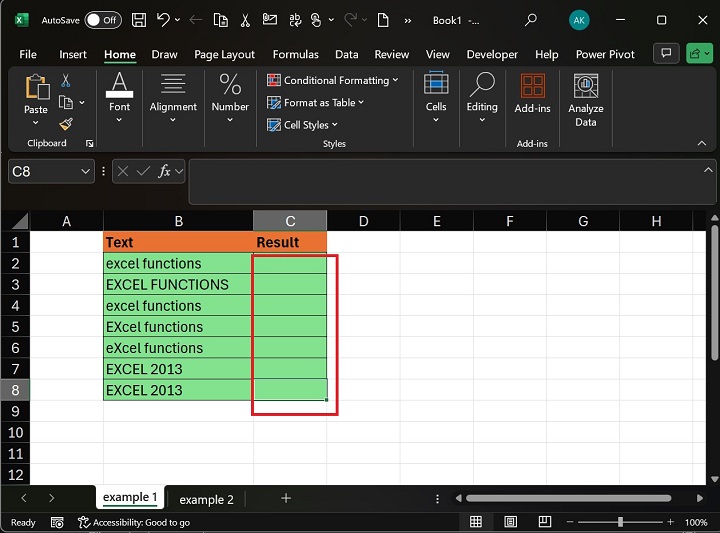Image resolution: width=720 pixels, height=533 pixels.
Task: Toggle the AutoSave switch
Action: 103,20
